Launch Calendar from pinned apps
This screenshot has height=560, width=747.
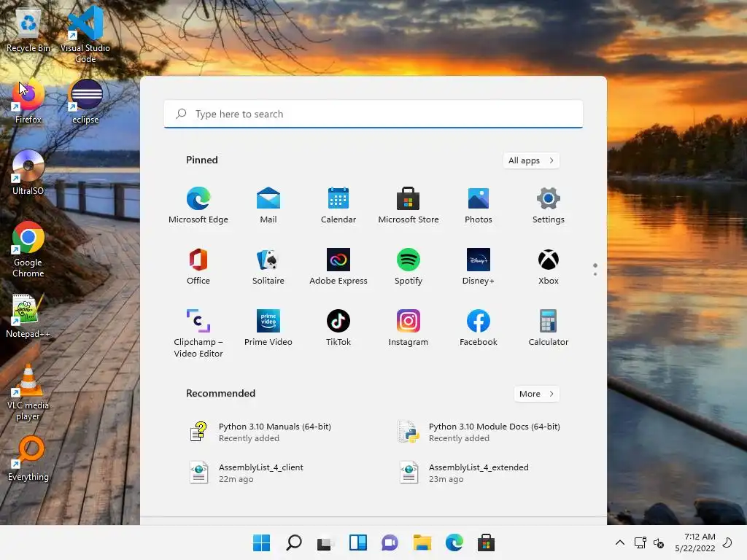click(x=338, y=205)
